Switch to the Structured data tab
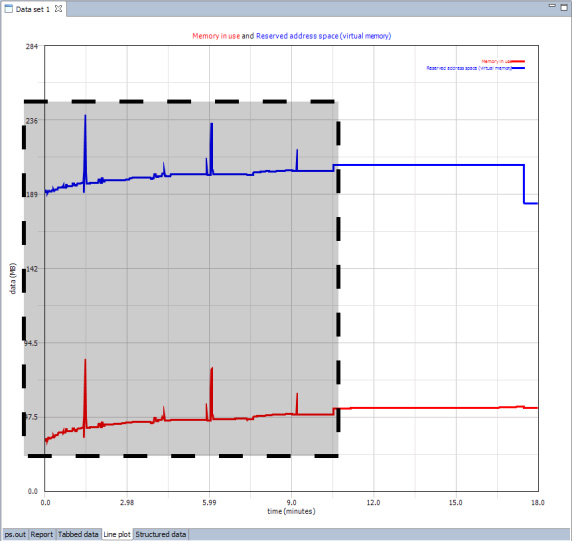This screenshot has width=572, height=541. 161,534
